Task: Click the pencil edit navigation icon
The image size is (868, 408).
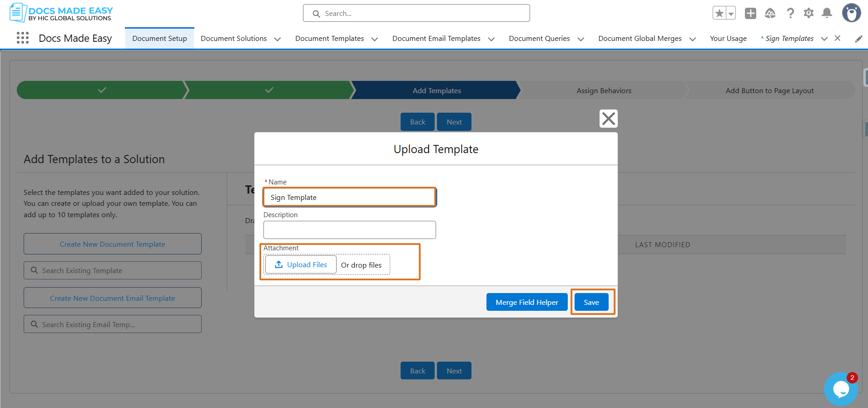Action: (x=858, y=39)
